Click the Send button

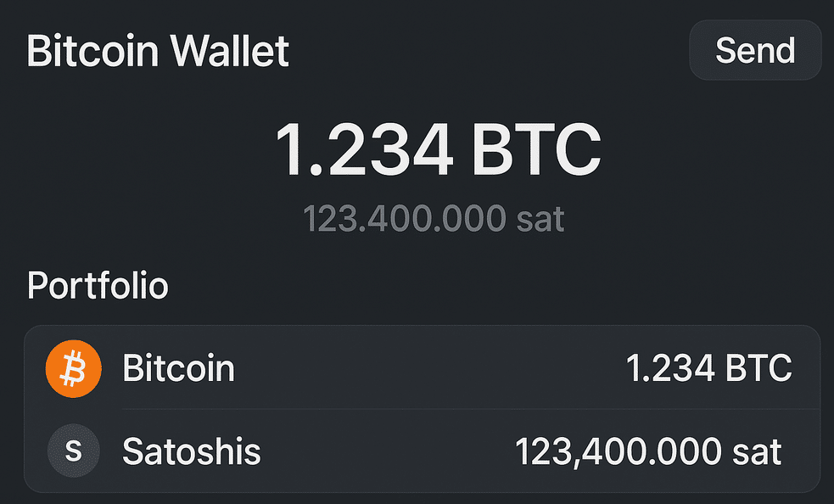tap(755, 50)
